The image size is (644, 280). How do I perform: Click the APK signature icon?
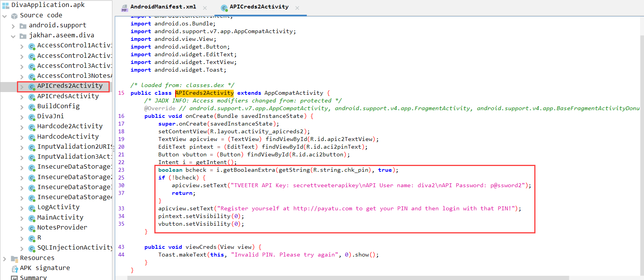click(x=15, y=268)
